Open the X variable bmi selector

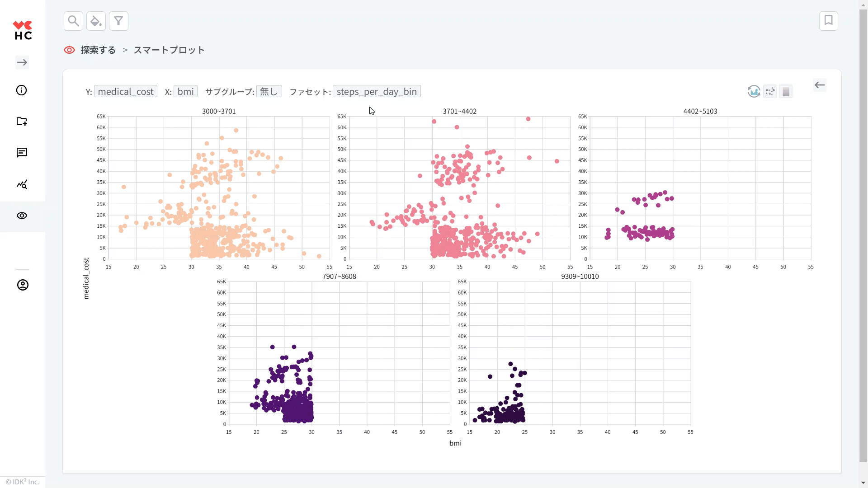click(x=185, y=91)
